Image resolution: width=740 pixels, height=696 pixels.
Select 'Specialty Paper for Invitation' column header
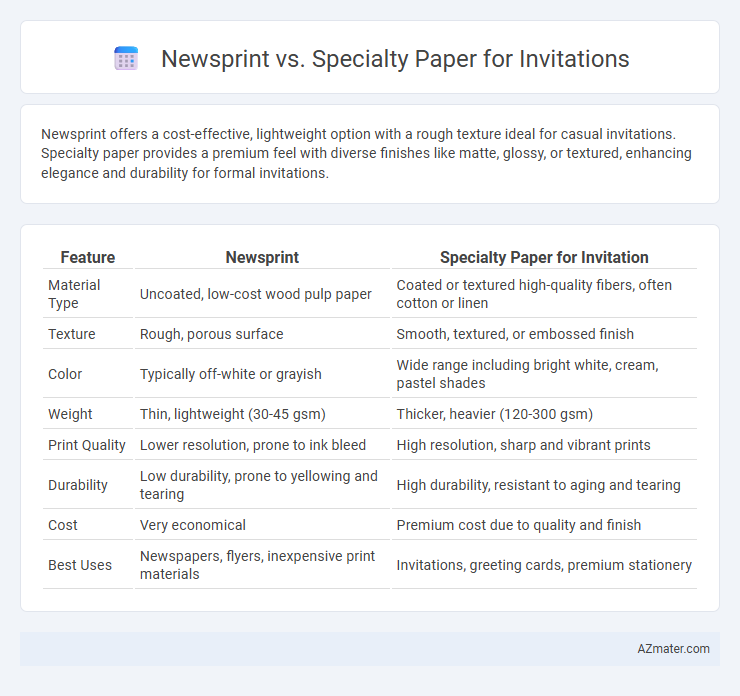(544, 257)
